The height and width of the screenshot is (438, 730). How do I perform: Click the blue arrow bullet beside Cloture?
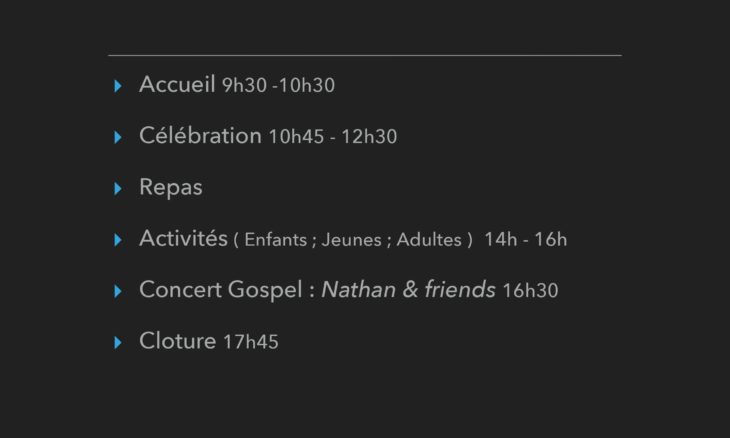[118, 343]
